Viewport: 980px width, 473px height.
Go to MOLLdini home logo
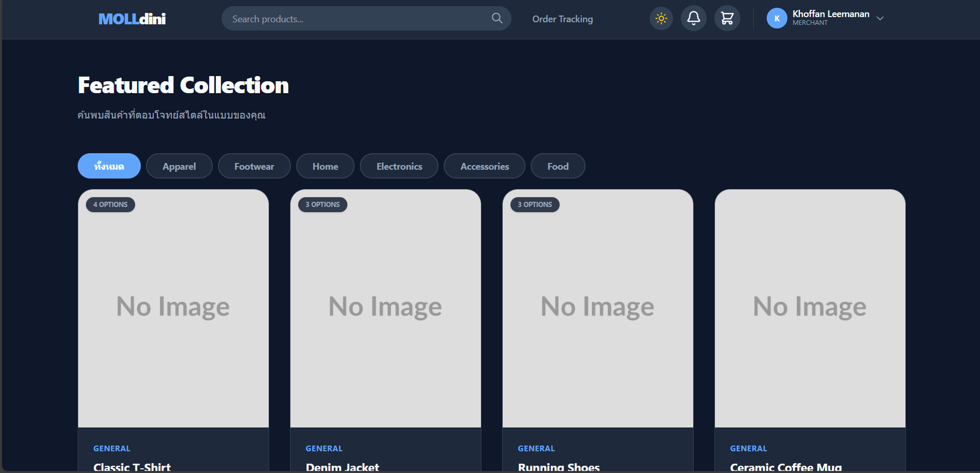point(132,19)
